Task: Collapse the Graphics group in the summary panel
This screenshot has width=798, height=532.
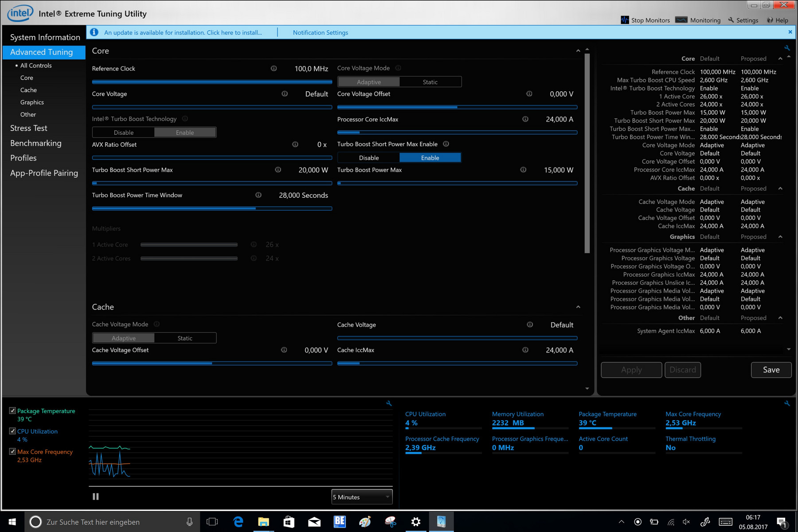Action: click(x=780, y=237)
